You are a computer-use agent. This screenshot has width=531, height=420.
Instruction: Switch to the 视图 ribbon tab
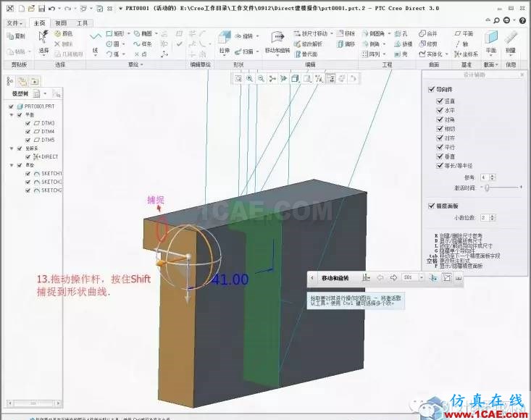[61, 23]
